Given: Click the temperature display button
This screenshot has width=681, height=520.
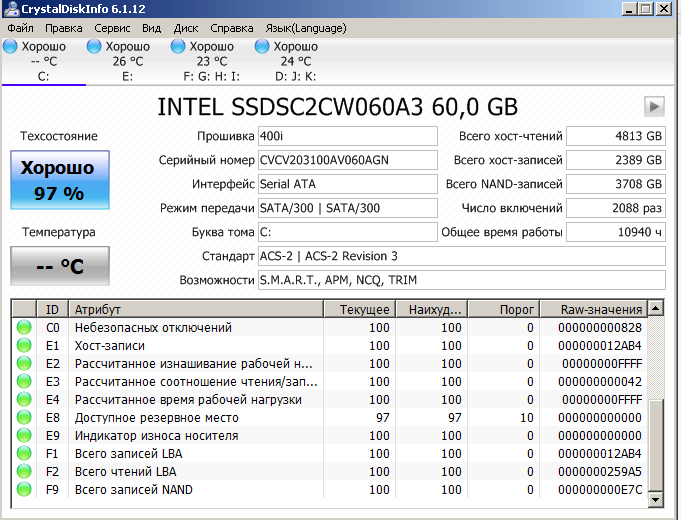Looking at the screenshot, I should [58, 267].
